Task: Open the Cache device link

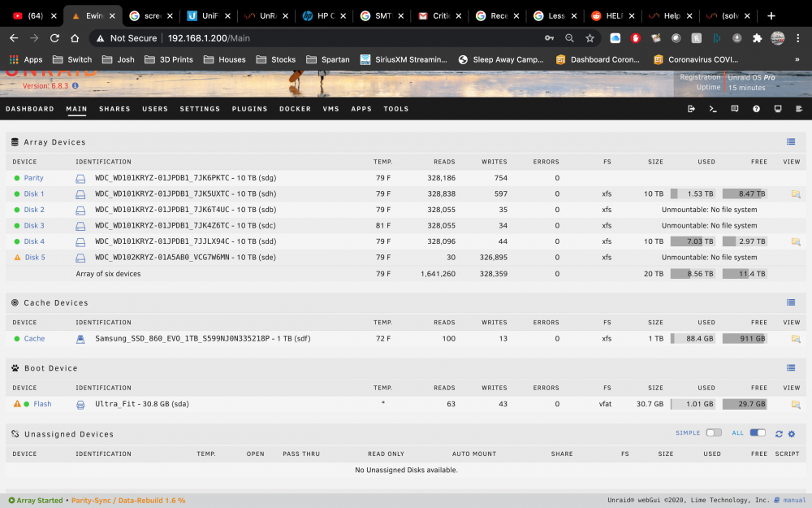Action: [x=34, y=338]
